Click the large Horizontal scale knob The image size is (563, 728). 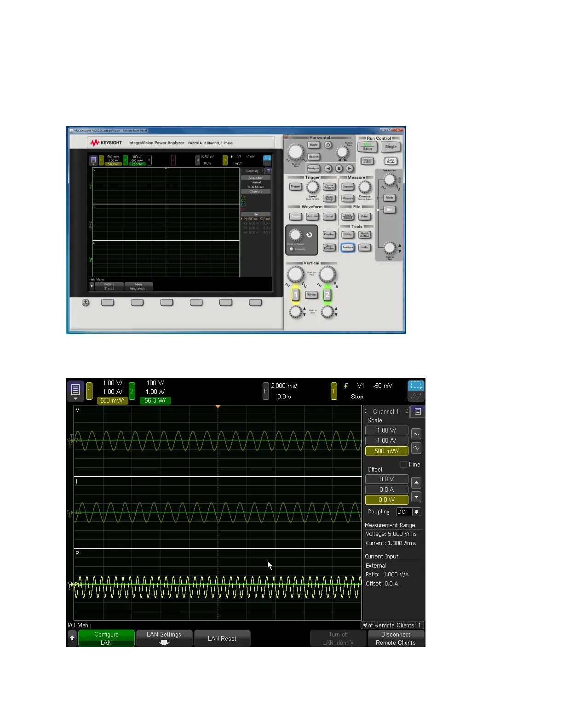[296, 152]
